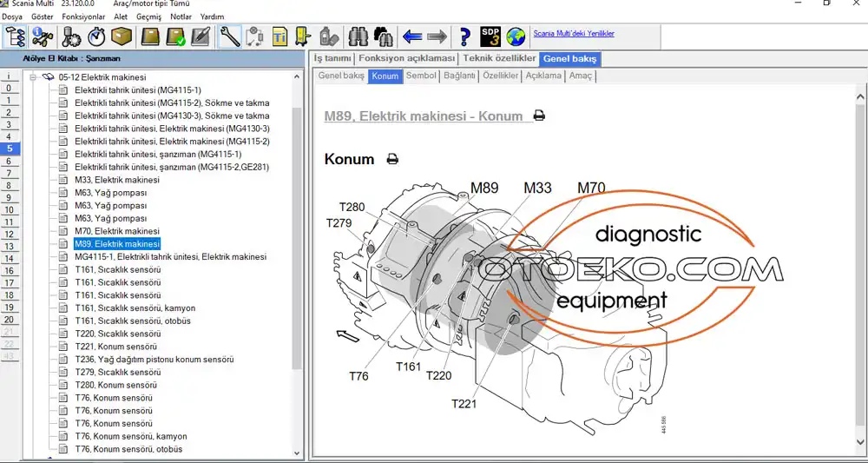
Task: Open the Fonksiyonlar menu
Action: 83,17
